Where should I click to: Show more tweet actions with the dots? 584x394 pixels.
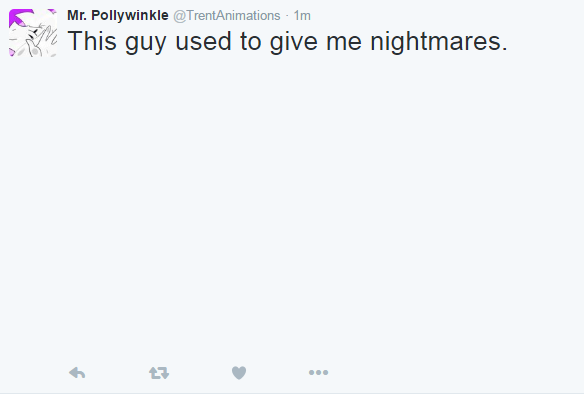point(318,372)
